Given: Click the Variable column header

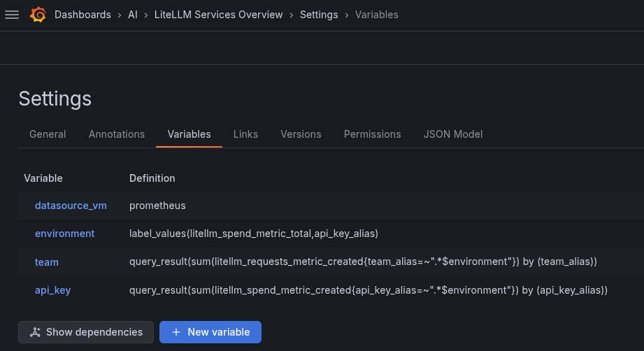Looking at the screenshot, I should click(x=43, y=178).
